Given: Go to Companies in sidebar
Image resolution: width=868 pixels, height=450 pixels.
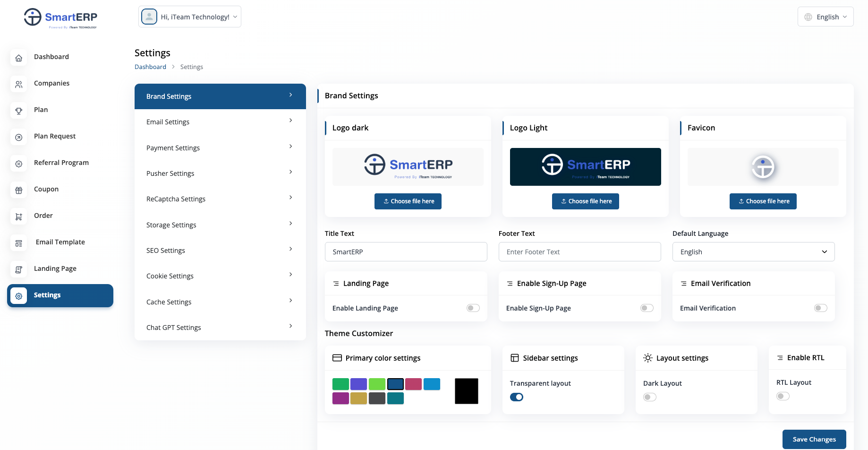Looking at the screenshot, I should (60, 84).
